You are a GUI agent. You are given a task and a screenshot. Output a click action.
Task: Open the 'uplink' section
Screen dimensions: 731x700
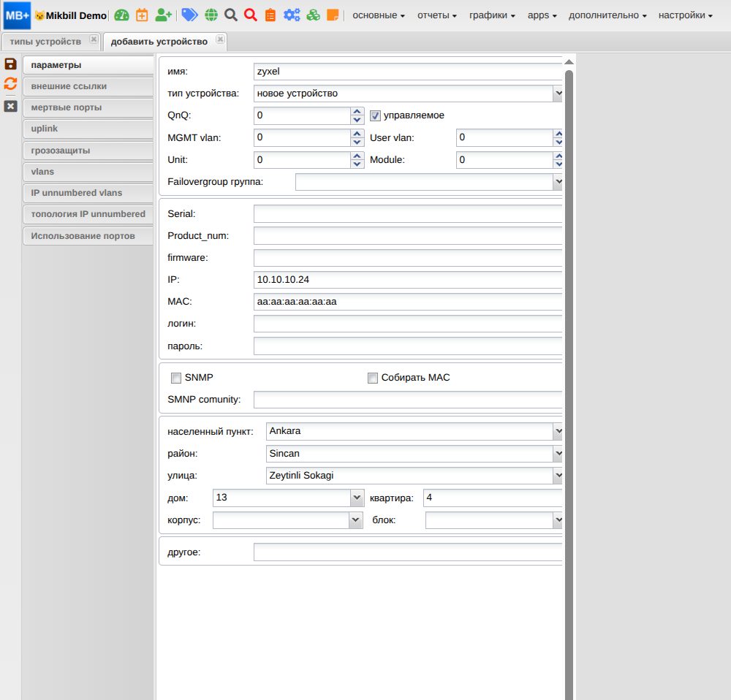pos(88,129)
